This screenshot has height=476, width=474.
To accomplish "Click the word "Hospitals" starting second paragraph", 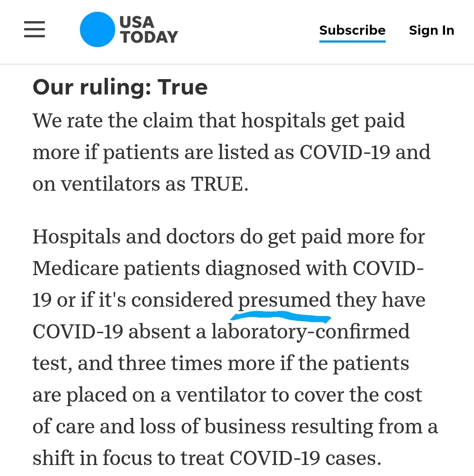I will pos(76,237).
